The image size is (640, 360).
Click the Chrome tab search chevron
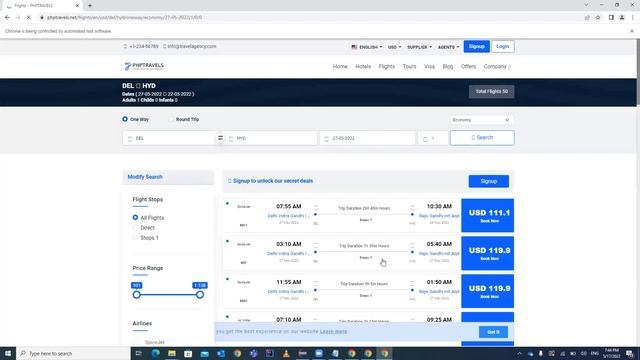click(x=586, y=5)
